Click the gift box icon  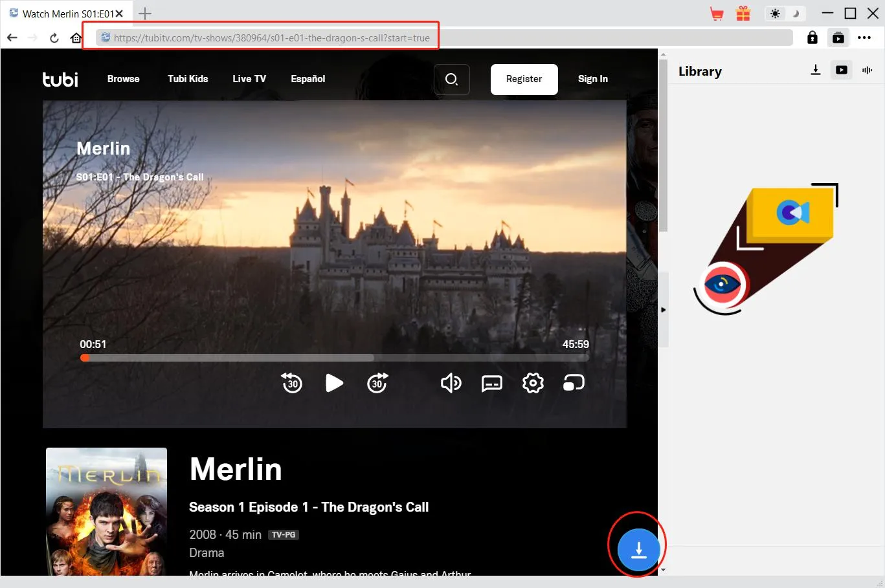743,14
